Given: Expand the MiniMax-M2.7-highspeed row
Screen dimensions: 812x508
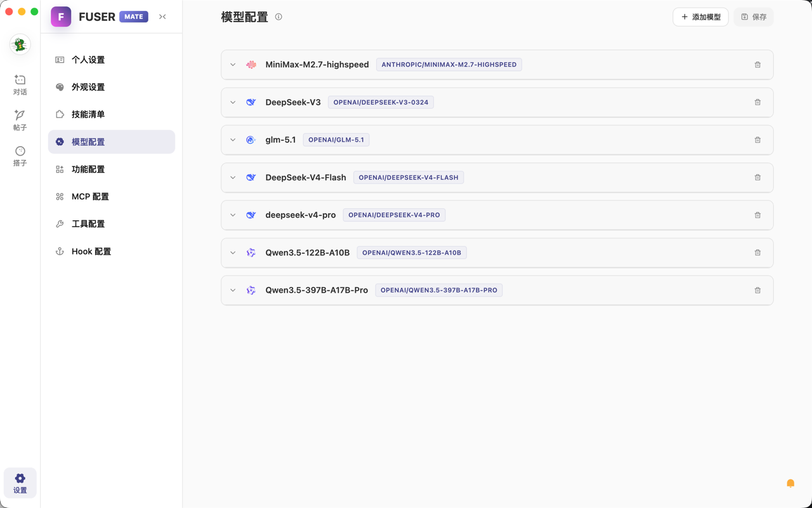Looking at the screenshot, I should [233, 65].
